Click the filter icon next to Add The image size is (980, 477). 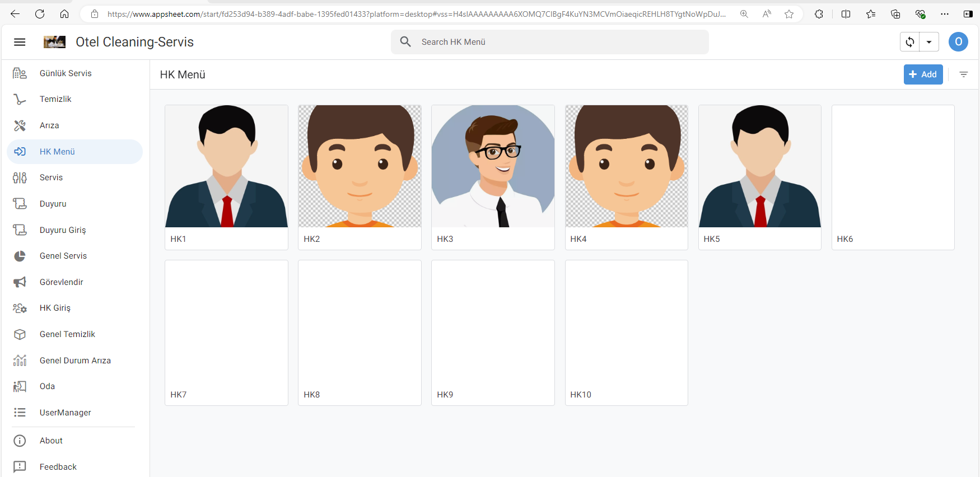(x=964, y=74)
